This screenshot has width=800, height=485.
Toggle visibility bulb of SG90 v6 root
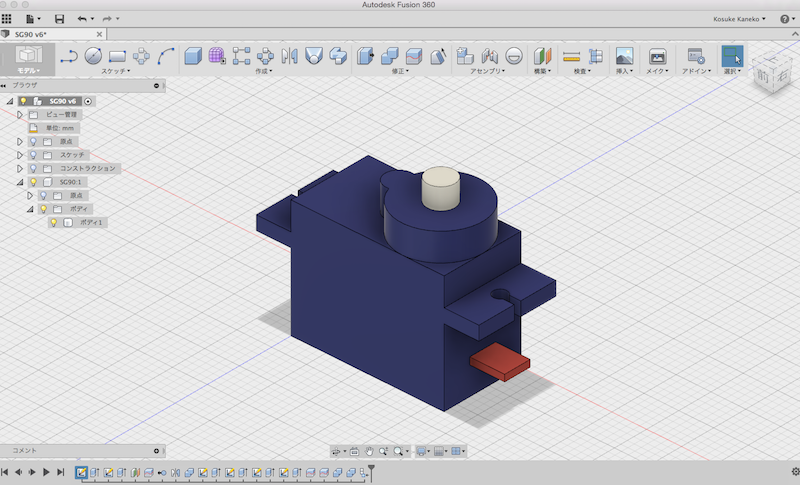[x=23, y=101]
